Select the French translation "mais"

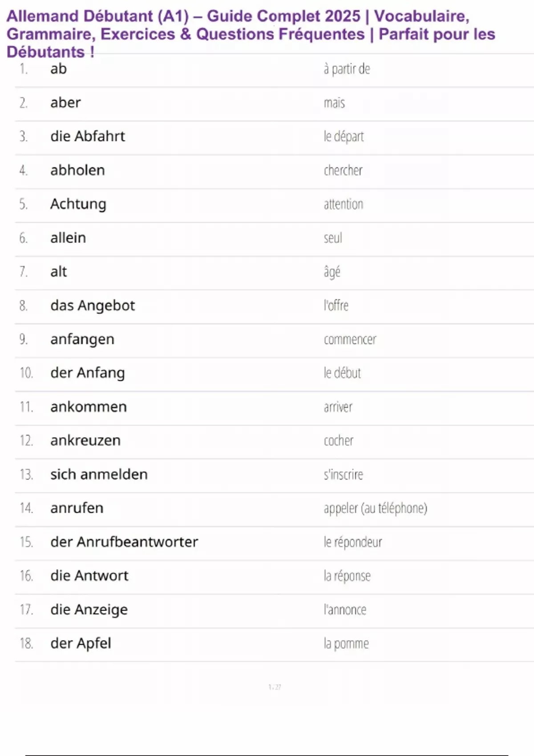tap(334, 103)
